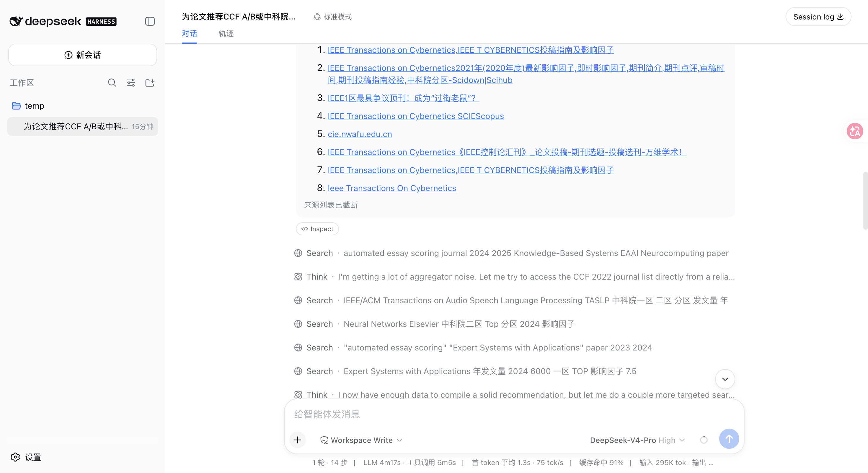Click the '1 轮 · 14 步' status text
This screenshot has width=868, height=473.
click(329, 463)
